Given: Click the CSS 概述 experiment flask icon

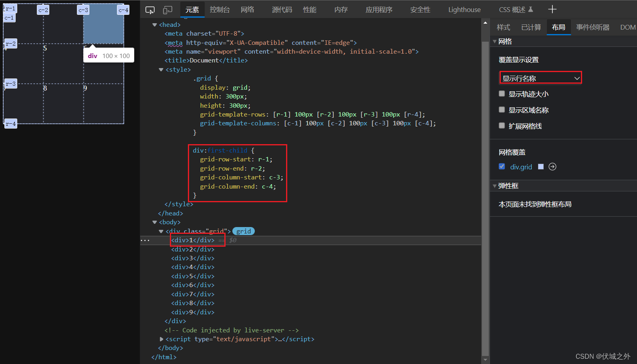Looking at the screenshot, I should pyautogui.click(x=531, y=9).
